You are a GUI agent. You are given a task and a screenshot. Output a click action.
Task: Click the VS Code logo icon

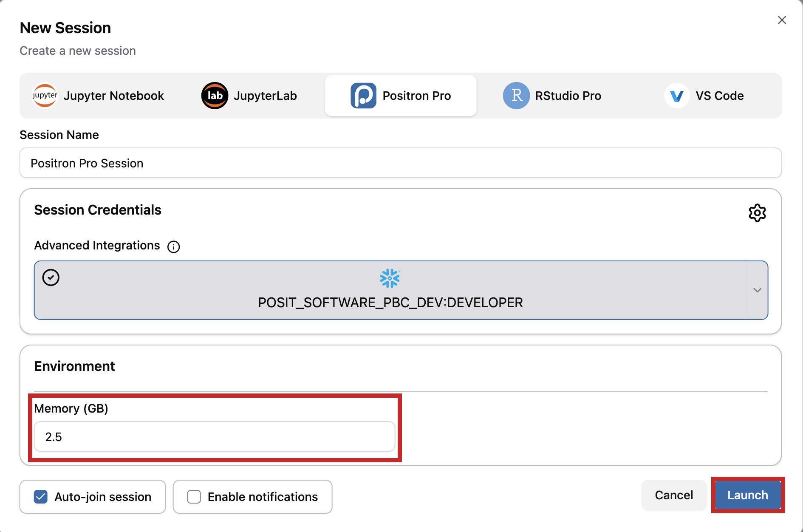pos(676,96)
